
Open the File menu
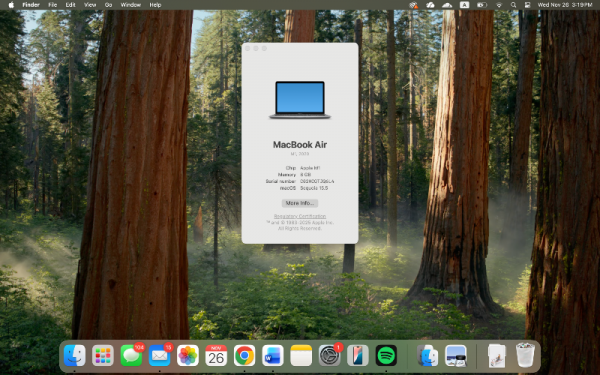coord(52,5)
